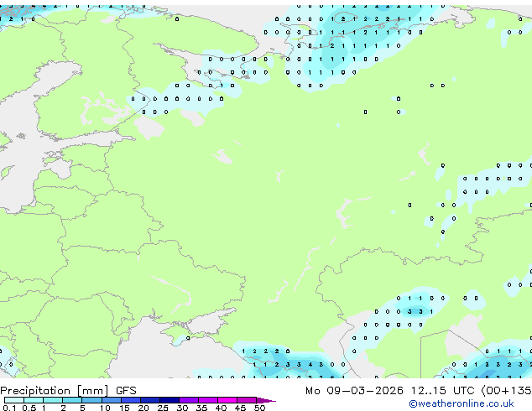Click the legend label '10'

click(x=105, y=408)
